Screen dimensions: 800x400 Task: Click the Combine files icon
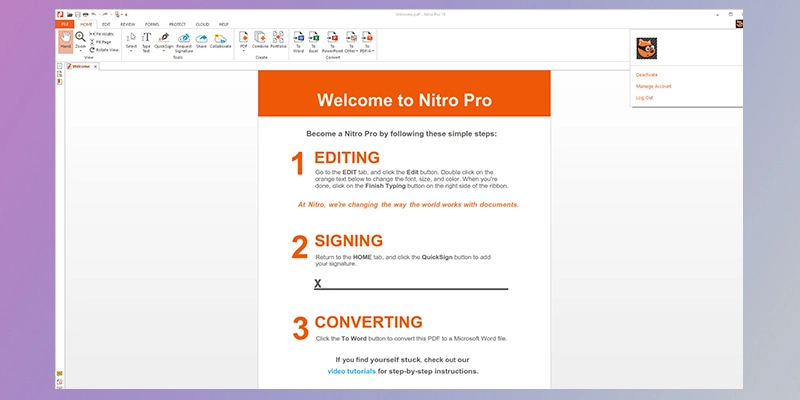[x=260, y=37]
